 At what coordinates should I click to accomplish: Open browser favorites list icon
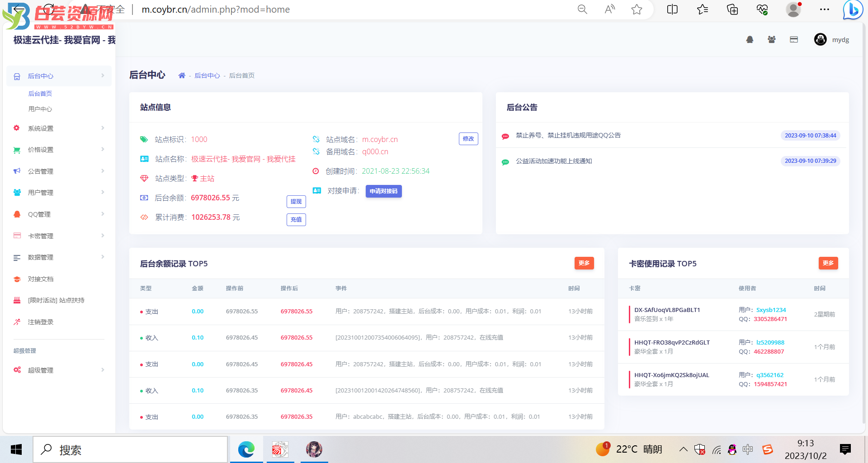tap(703, 9)
